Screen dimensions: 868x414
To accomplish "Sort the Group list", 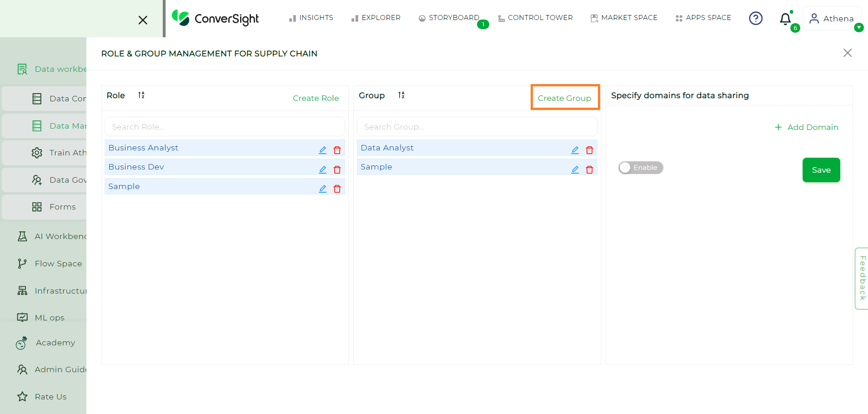I will 401,95.
